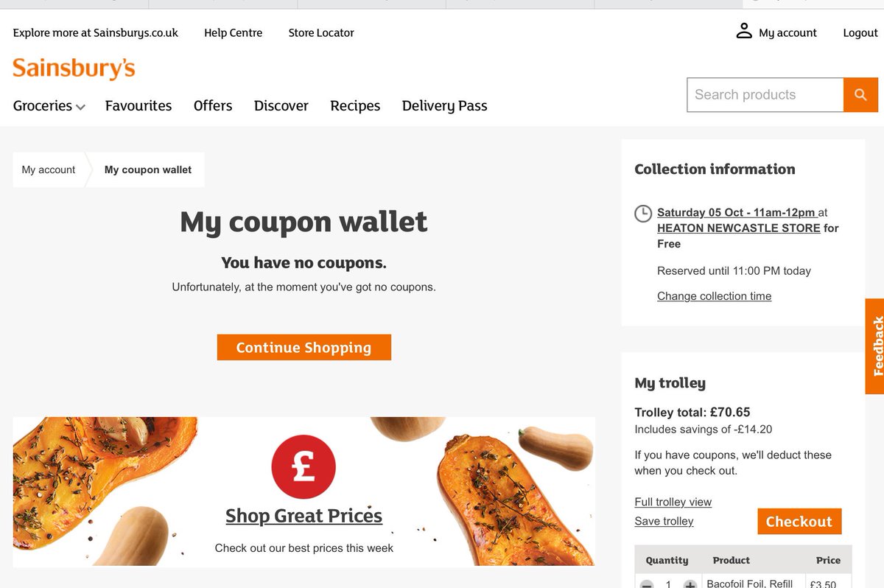Click My account breadcrumb
The width and height of the screenshot is (884, 588).
[49, 169]
